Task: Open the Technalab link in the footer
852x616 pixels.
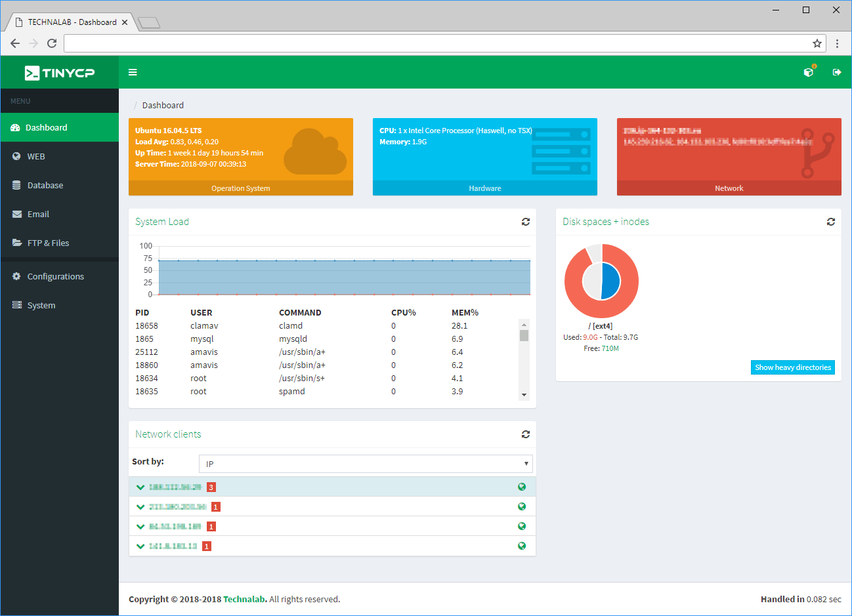Action: pyautogui.click(x=244, y=599)
